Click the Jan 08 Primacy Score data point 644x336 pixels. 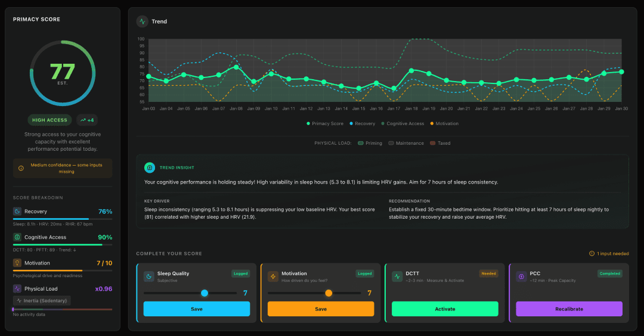pyautogui.click(x=236, y=67)
